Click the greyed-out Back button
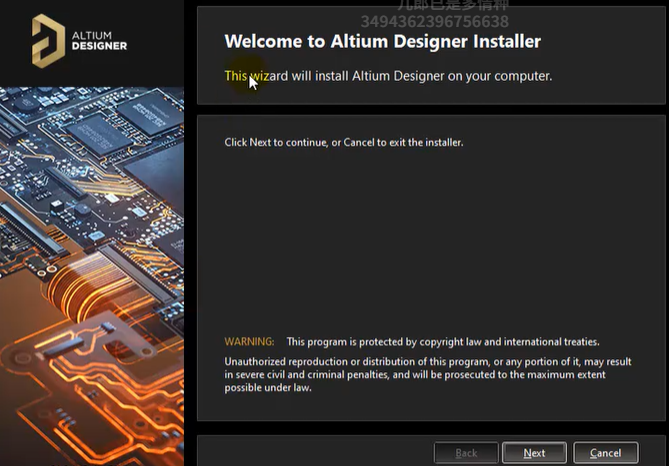This screenshot has height=466, width=669. pos(466,453)
